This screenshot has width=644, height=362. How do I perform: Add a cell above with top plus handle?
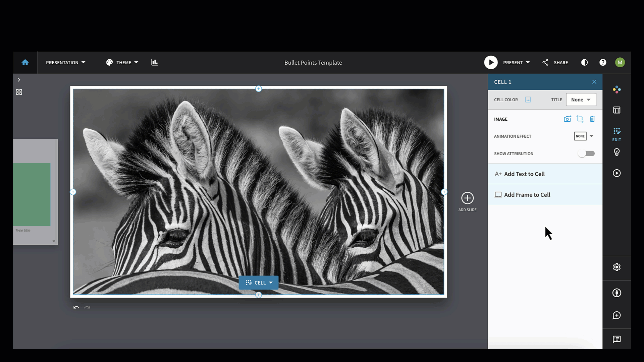pyautogui.click(x=259, y=89)
